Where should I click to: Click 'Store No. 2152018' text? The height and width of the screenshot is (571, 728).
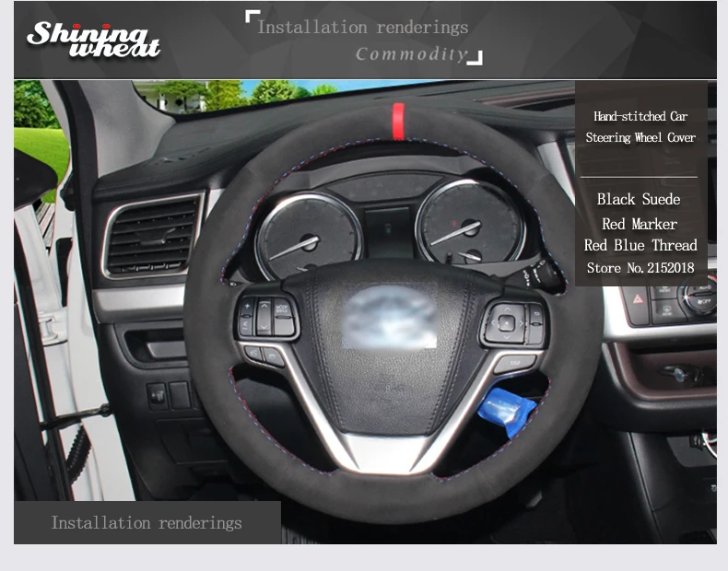point(640,268)
